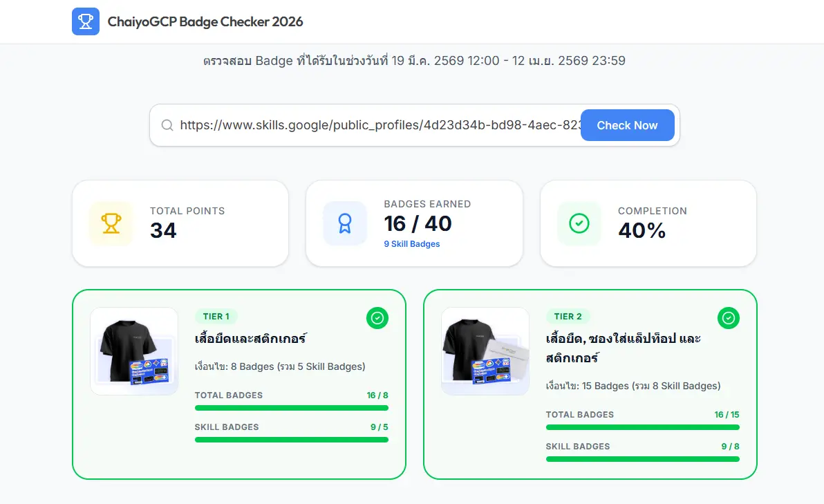Click the blue trophy logo icon

click(x=86, y=21)
